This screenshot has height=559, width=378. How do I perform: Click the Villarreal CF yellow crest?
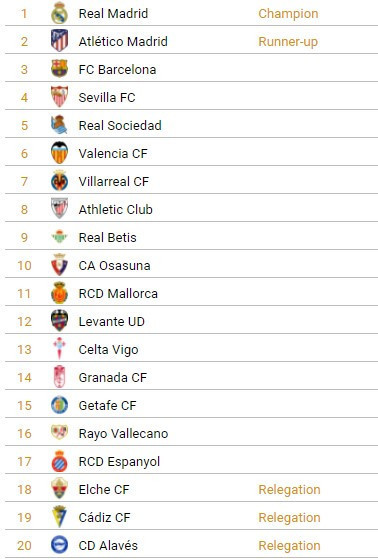(59, 181)
